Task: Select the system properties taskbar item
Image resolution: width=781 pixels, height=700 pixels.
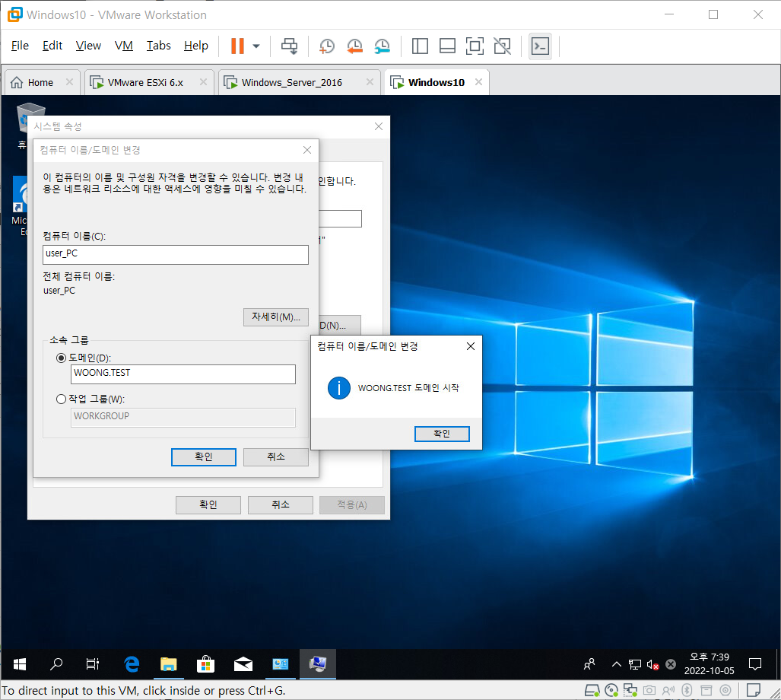Action: point(318,663)
